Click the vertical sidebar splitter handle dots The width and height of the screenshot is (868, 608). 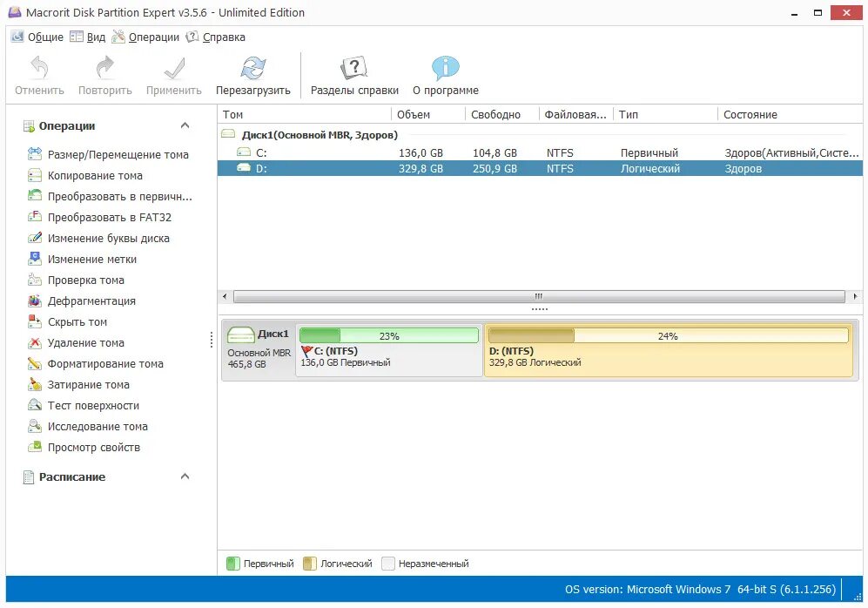tap(211, 340)
